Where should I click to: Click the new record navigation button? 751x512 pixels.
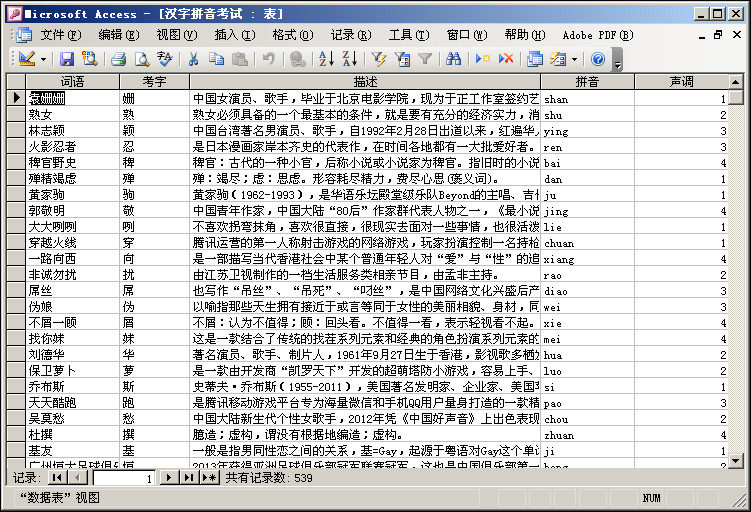pos(209,478)
